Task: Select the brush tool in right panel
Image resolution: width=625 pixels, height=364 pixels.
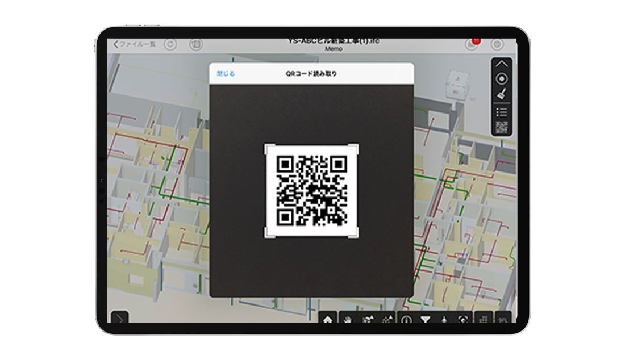Action: click(x=502, y=95)
